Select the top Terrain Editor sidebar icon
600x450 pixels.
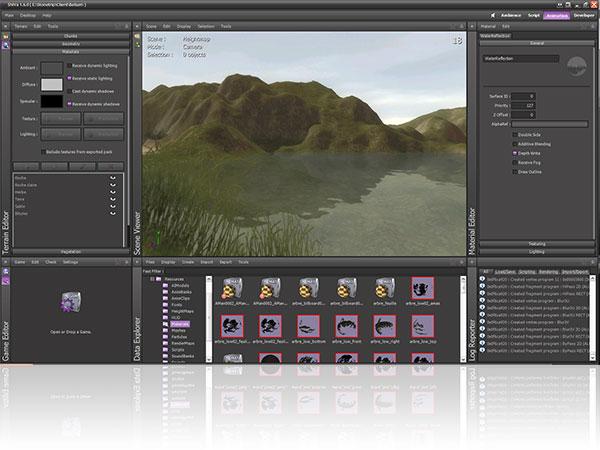6,36
